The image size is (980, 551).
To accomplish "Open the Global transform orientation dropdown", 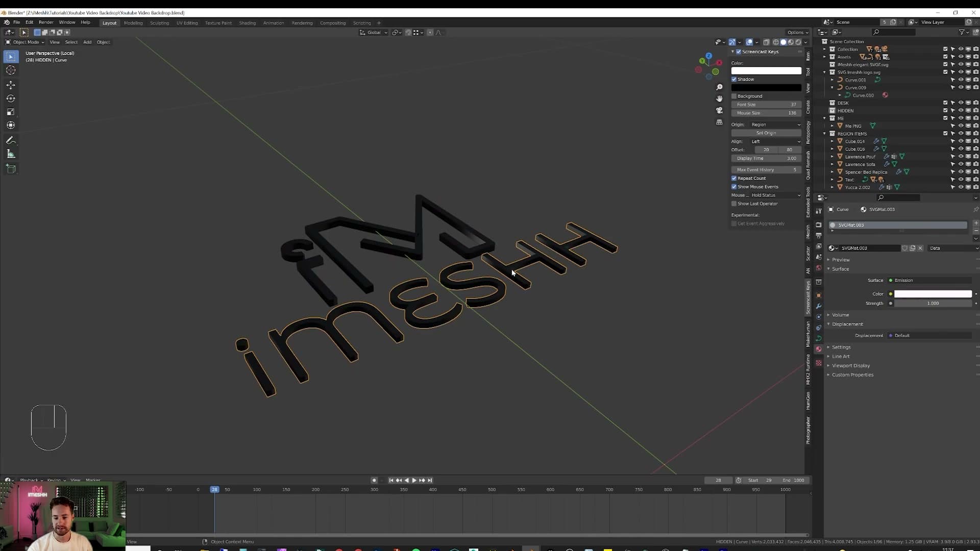I will (374, 32).
